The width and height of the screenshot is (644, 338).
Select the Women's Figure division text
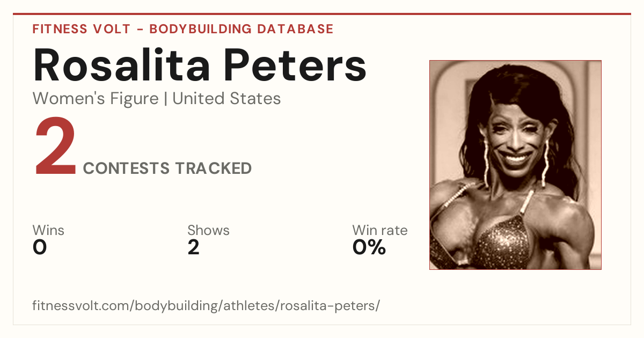point(96,99)
